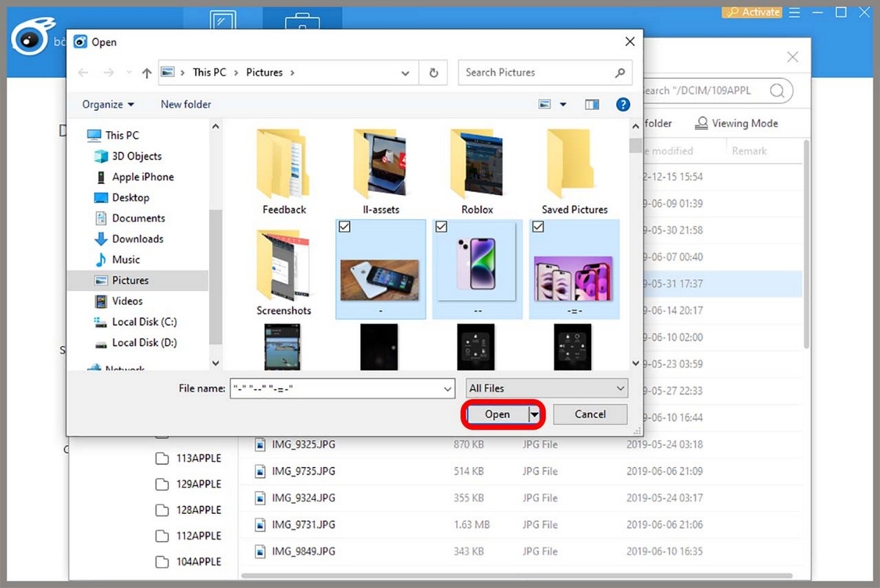Deselect the purple iPhone image checkbox
Viewport: 880px width, 588px height.
tap(441, 227)
